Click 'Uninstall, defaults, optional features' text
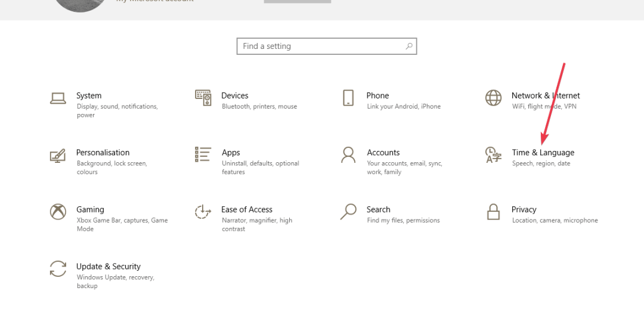Viewport: 644px width, 309px height. pos(261,168)
